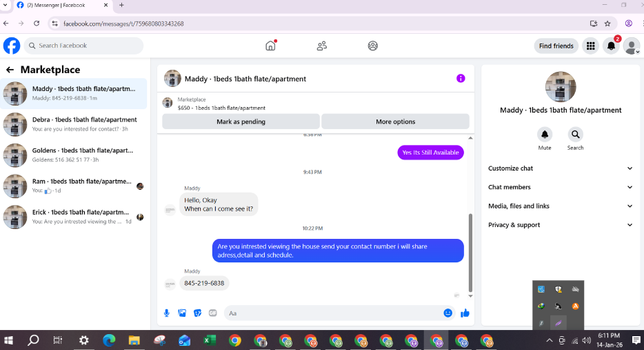Click 845-219-6838 message bubble
The width and height of the screenshot is (644, 350).
click(x=204, y=283)
